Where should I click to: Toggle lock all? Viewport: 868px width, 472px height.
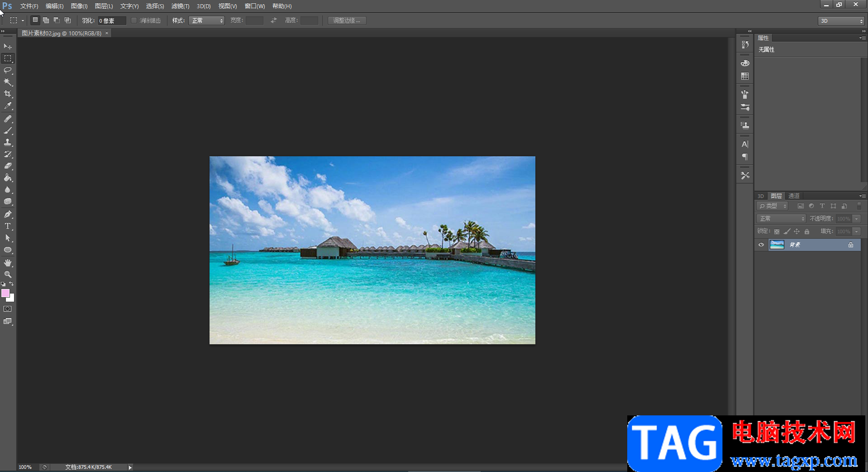point(807,231)
